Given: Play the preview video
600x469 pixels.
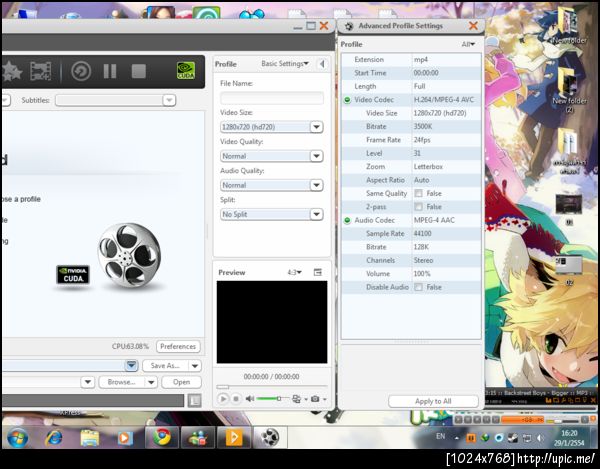Looking at the screenshot, I should pos(223,399).
